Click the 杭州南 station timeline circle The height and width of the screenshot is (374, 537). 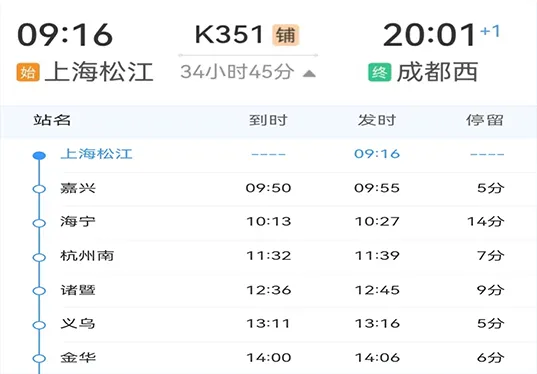click(x=39, y=257)
